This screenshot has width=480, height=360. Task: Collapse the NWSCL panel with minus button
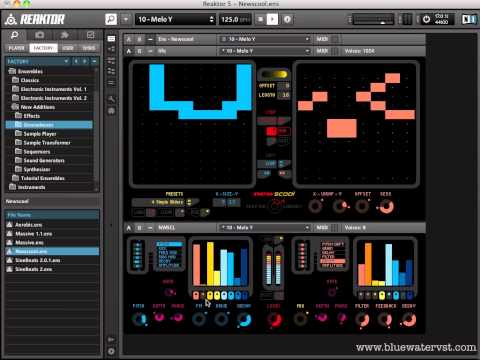click(x=150, y=228)
